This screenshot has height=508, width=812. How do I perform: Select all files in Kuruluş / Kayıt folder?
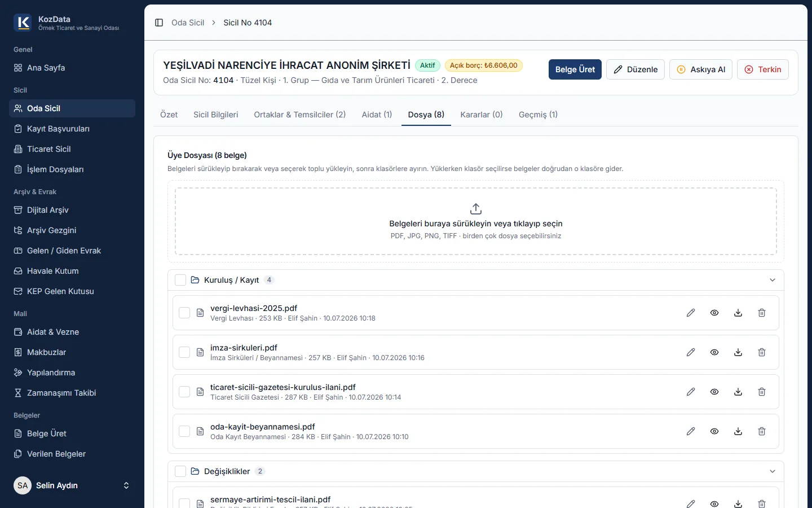pyautogui.click(x=180, y=280)
